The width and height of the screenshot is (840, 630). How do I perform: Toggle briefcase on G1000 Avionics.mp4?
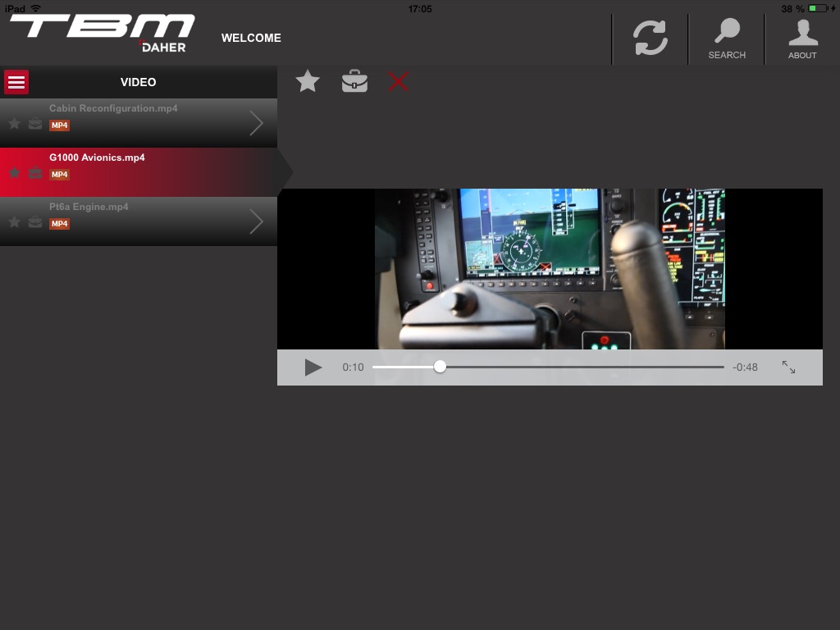click(x=35, y=173)
